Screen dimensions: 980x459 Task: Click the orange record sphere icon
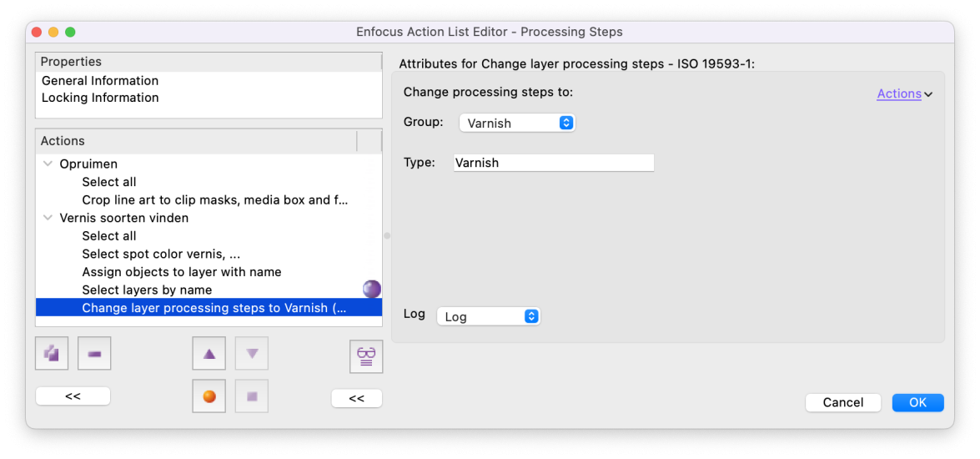point(209,396)
